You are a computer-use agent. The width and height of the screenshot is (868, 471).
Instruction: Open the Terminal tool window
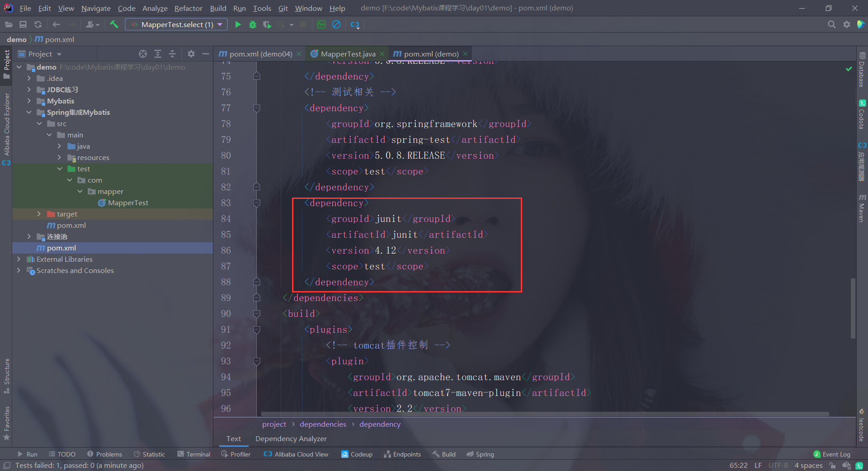pyautogui.click(x=194, y=454)
